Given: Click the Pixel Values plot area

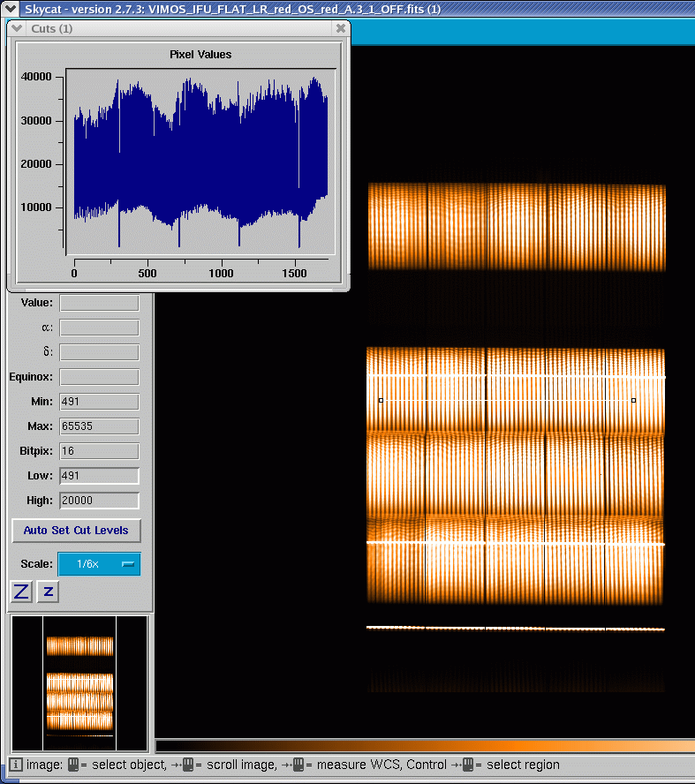Looking at the screenshot, I should click(200, 162).
